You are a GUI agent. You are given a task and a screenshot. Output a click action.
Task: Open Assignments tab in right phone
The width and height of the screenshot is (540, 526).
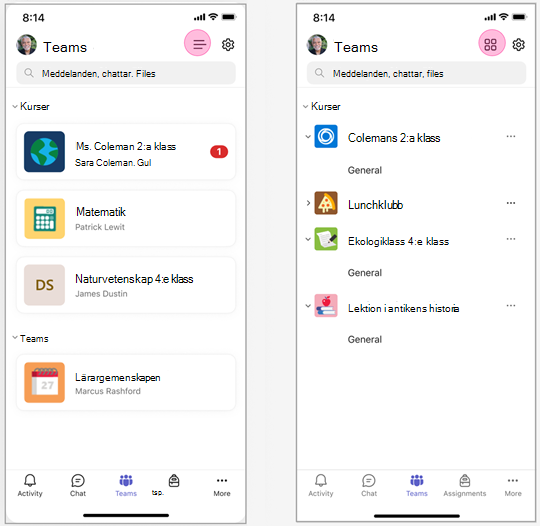tap(465, 485)
